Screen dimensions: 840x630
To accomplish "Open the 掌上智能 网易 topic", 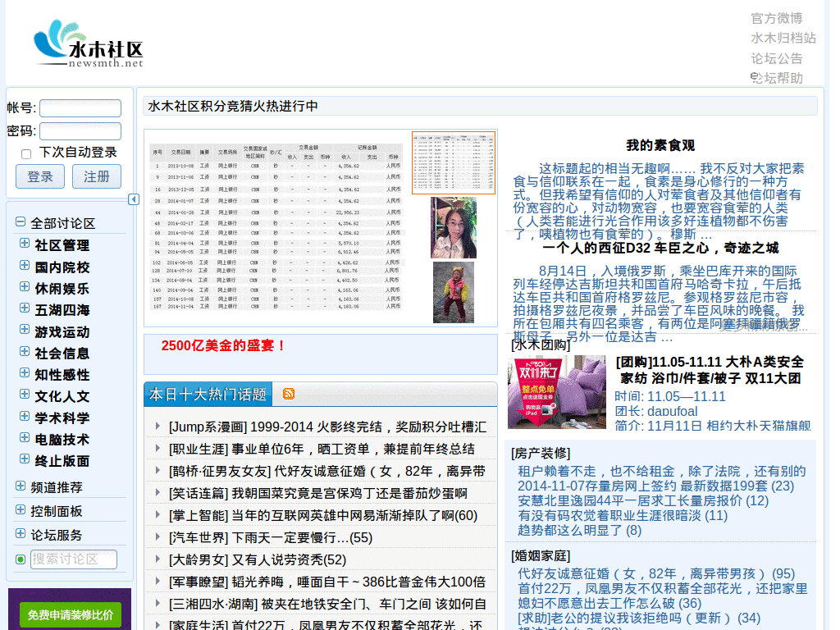I will [323, 515].
